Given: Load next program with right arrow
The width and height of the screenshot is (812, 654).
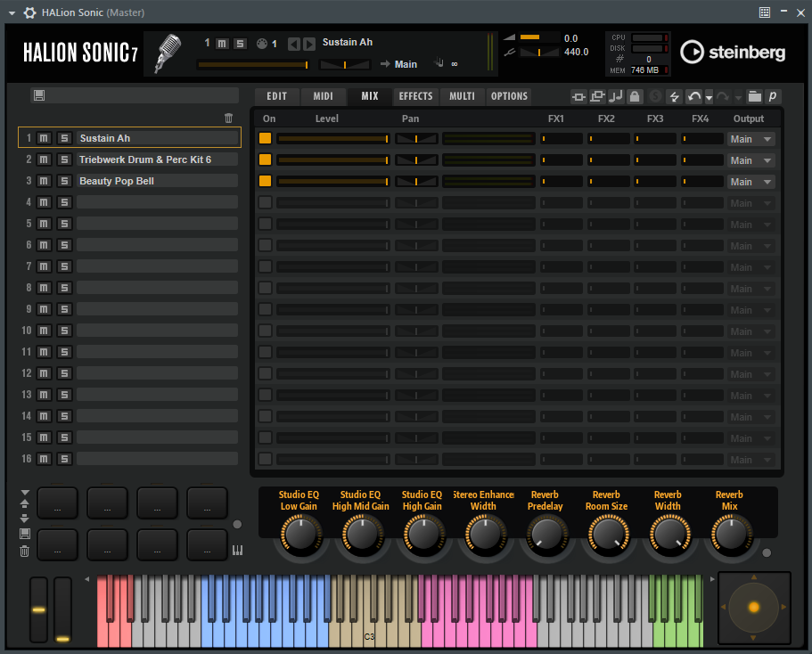Looking at the screenshot, I should click(x=309, y=44).
